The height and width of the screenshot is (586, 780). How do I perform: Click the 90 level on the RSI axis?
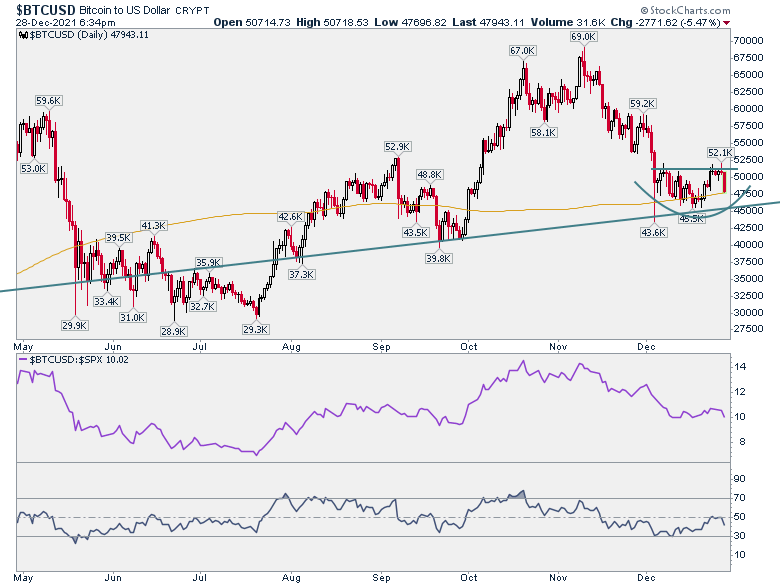pos(740,479)
